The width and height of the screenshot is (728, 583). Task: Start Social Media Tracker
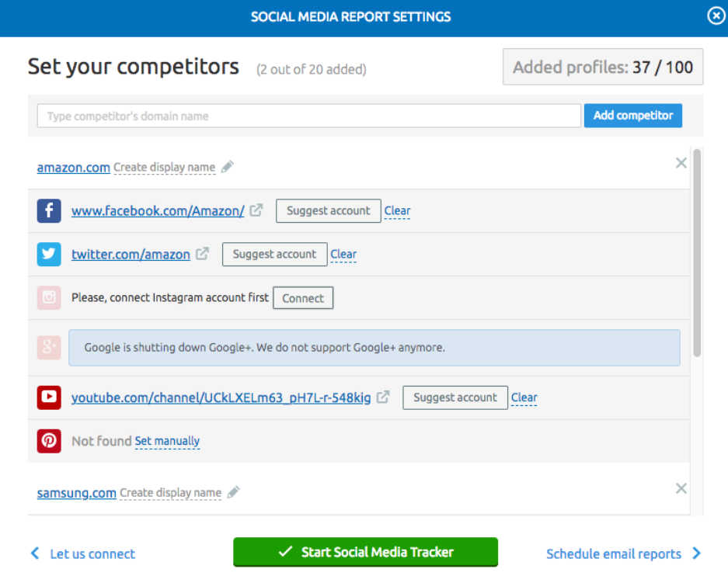click(365, 552)
